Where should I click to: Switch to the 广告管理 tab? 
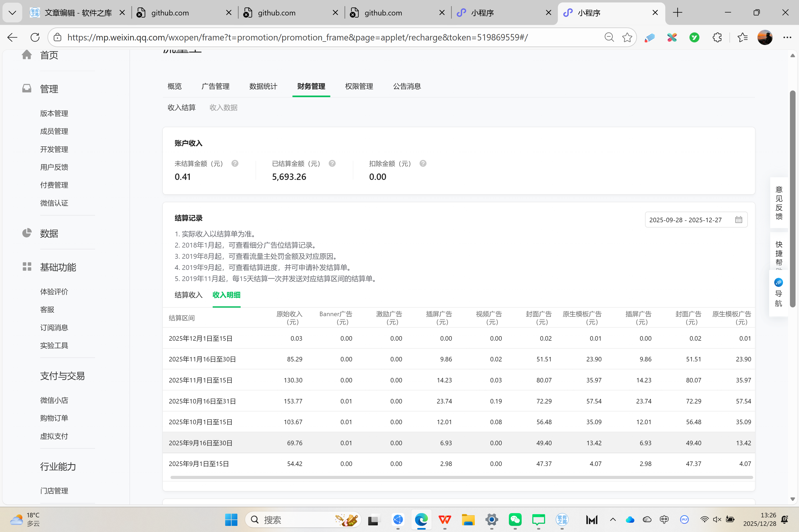tap(215, 86)
